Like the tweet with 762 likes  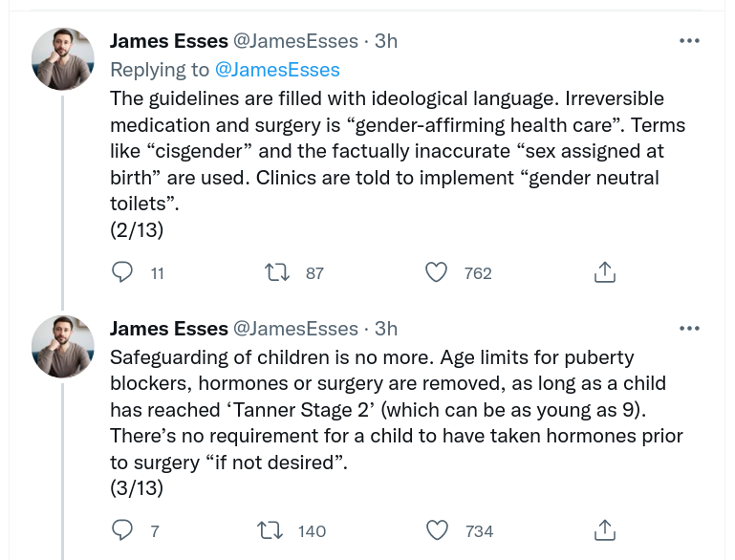[437, 272]
